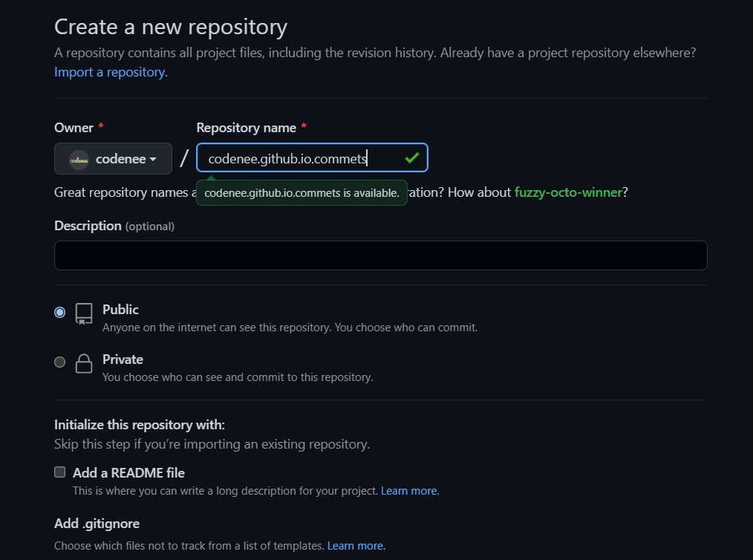This screenshot has width=753, height=560.
Task: Open Learn more link for .gitignore
Action: 356,546
